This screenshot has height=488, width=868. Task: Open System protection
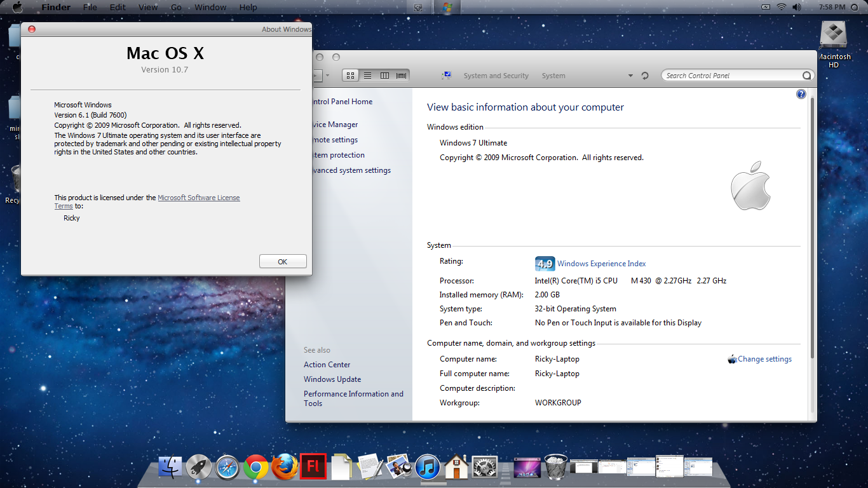coord(338,155)
